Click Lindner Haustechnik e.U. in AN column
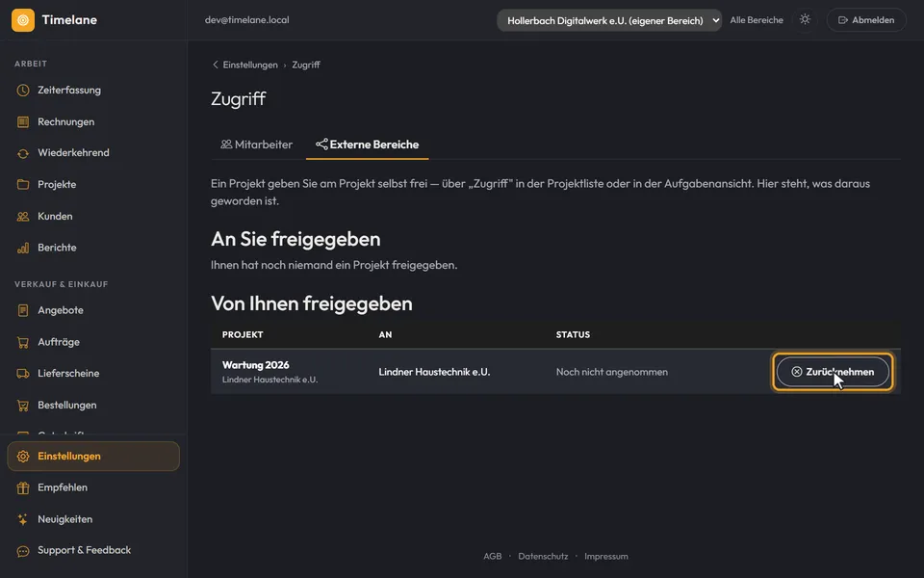 pos(434,372)
